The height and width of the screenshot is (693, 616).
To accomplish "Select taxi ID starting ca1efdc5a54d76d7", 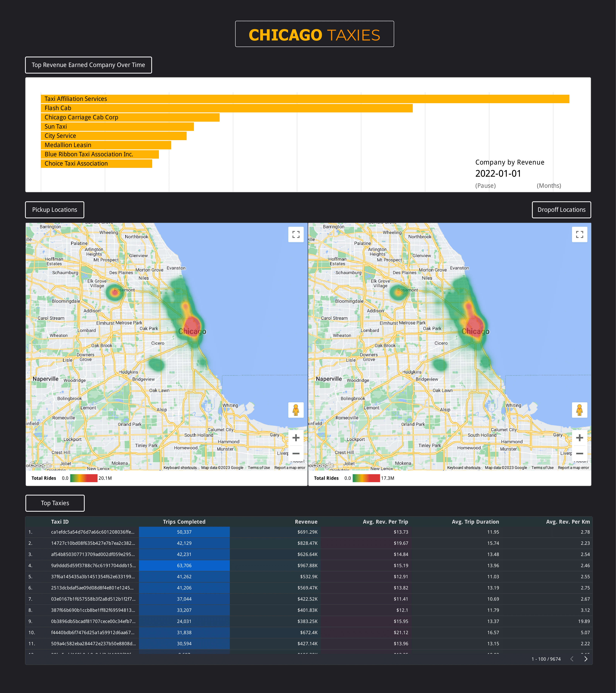I will pos(93,532).
